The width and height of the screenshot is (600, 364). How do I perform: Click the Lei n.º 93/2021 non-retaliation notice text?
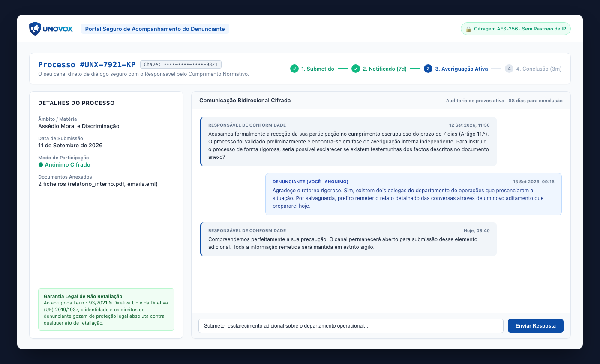tap(106, 313)
